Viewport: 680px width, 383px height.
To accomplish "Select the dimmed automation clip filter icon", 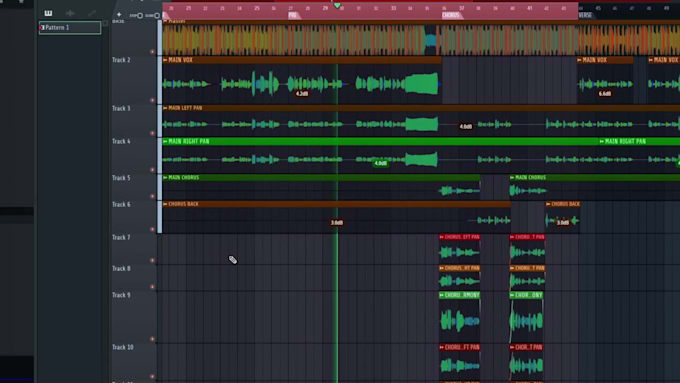I will click(x=92, y=13).
